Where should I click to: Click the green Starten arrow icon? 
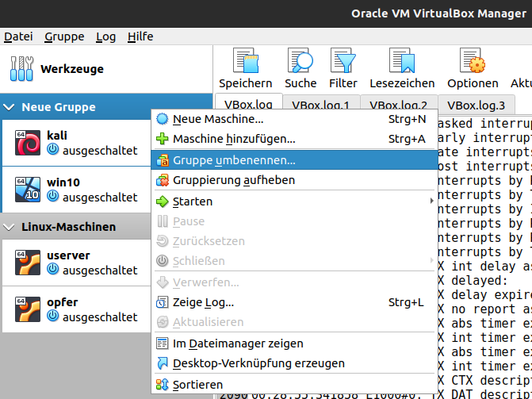pos(163,201)
